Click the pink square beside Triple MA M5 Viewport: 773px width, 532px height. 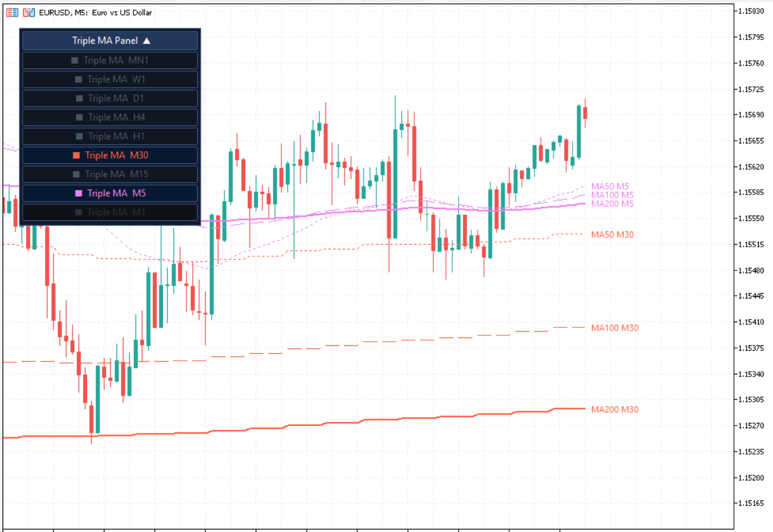point(79,193)
